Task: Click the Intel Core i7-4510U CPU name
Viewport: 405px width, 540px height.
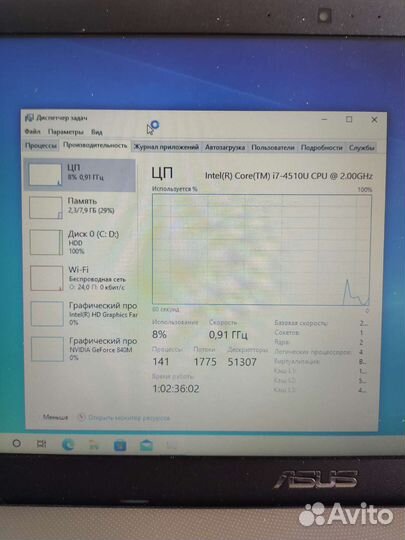Action: (x=289, y=176)
